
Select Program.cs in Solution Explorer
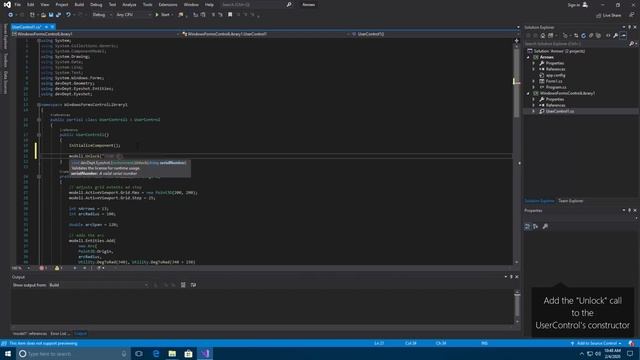pos(556,87)
